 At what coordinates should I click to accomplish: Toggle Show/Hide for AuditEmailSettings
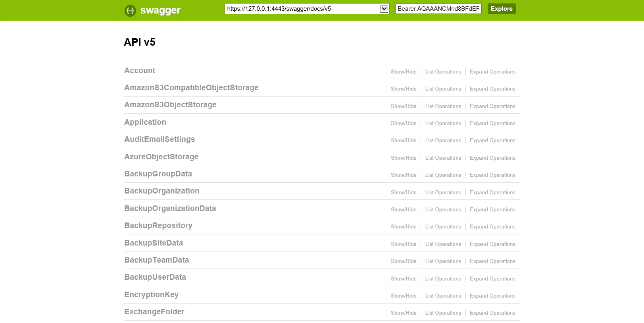tap(404, 141)
